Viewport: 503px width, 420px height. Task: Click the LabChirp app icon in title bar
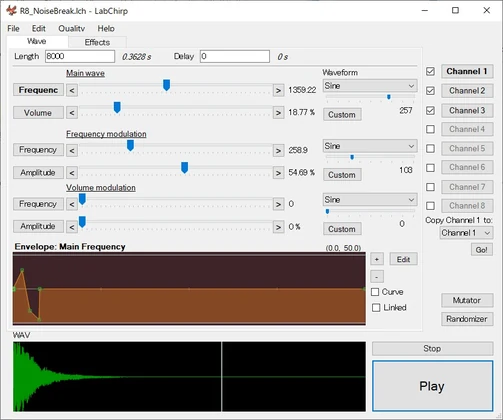click(11, 10)
